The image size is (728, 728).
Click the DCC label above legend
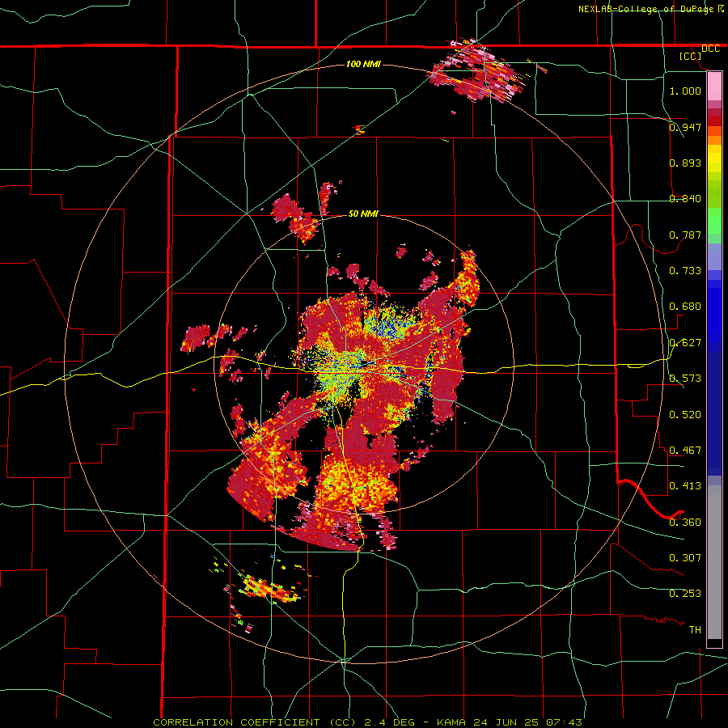[x=710, y=49]
